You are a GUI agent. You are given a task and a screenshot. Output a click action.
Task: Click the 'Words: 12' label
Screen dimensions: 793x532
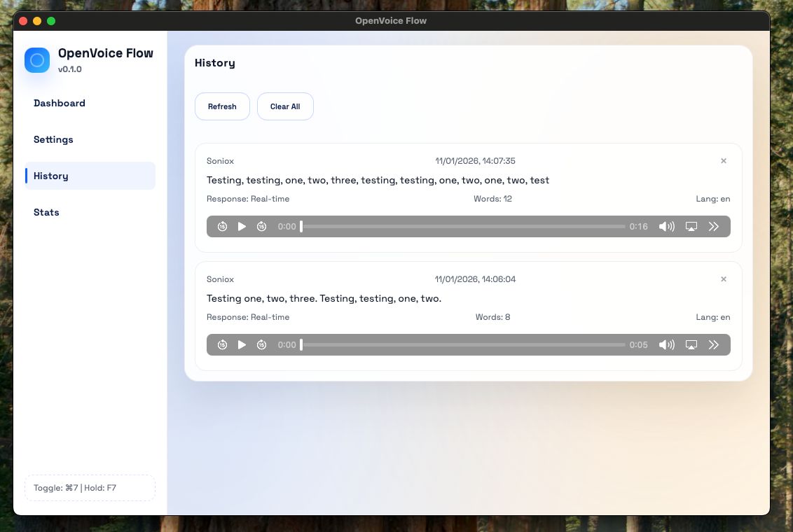(x=492, y=199)
